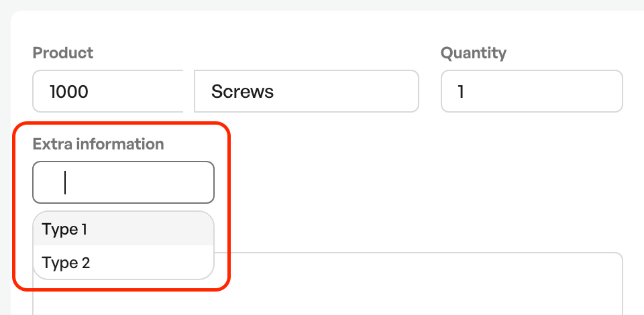This screenshot has height=315, width=644.
Task: Select the Type 1 option
Action: [x=123, y=229]
